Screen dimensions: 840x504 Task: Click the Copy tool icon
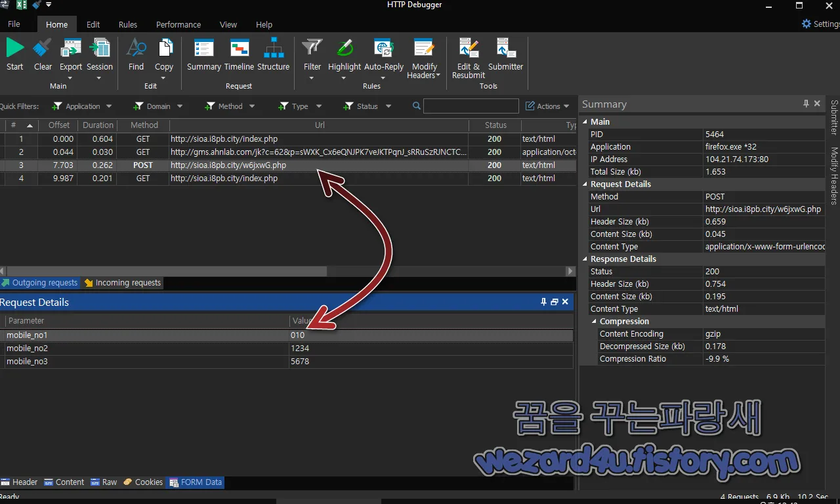pos(164,48)
